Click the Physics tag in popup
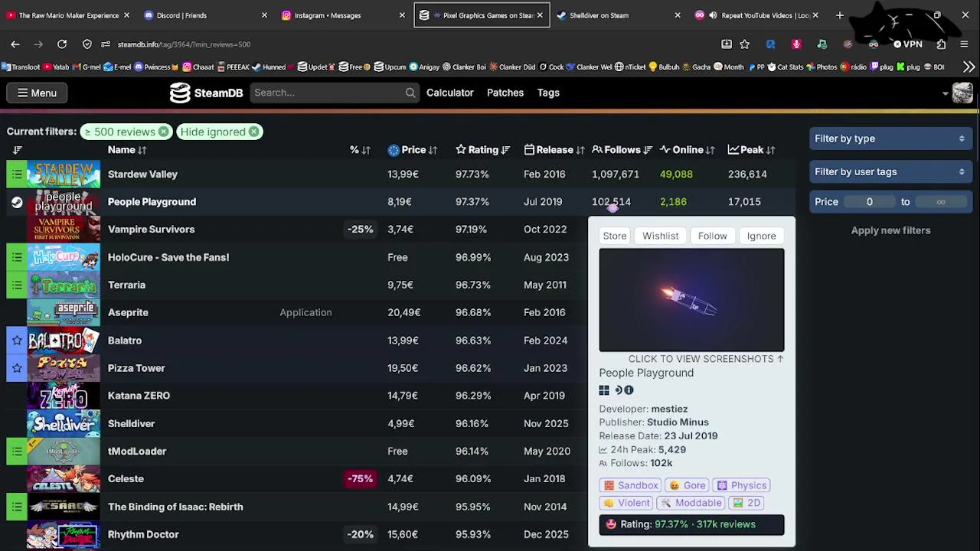This screenshot has width=980, height=551. pos(742,485)
